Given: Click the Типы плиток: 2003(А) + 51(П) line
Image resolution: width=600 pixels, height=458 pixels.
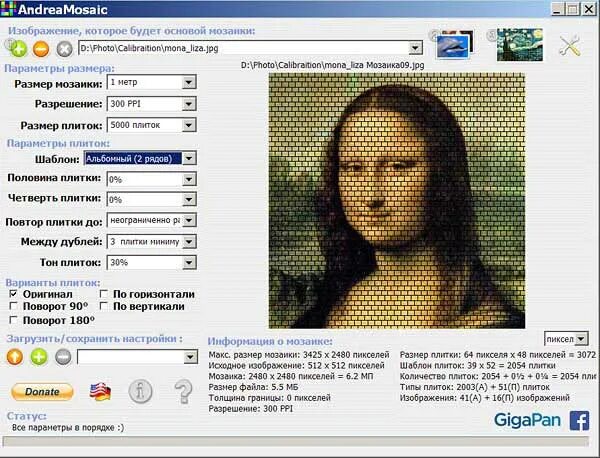Looking at the screenshot, I should [x=475, y=387].
